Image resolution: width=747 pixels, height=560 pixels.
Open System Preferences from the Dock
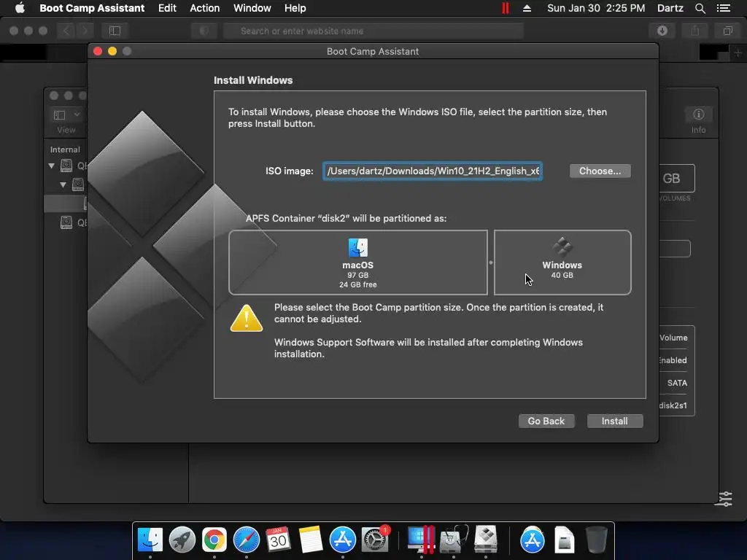click(x=375, y=540)
